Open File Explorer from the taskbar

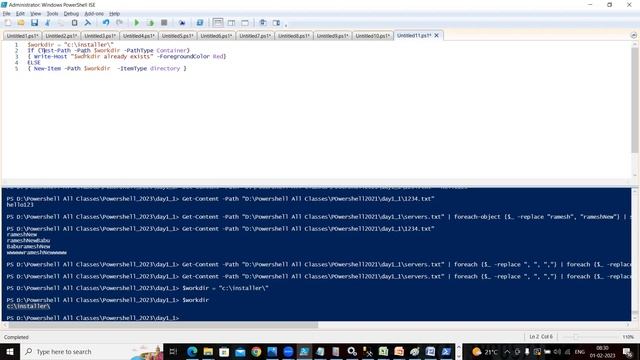(x=208, y=351)
